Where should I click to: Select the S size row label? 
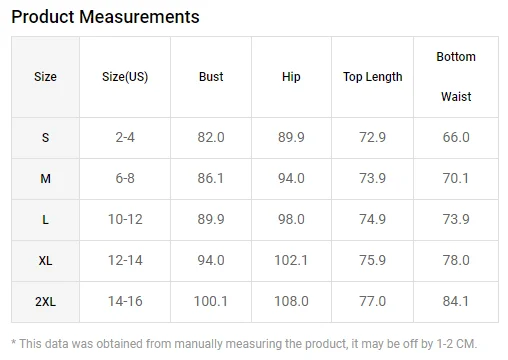point(45,138)
